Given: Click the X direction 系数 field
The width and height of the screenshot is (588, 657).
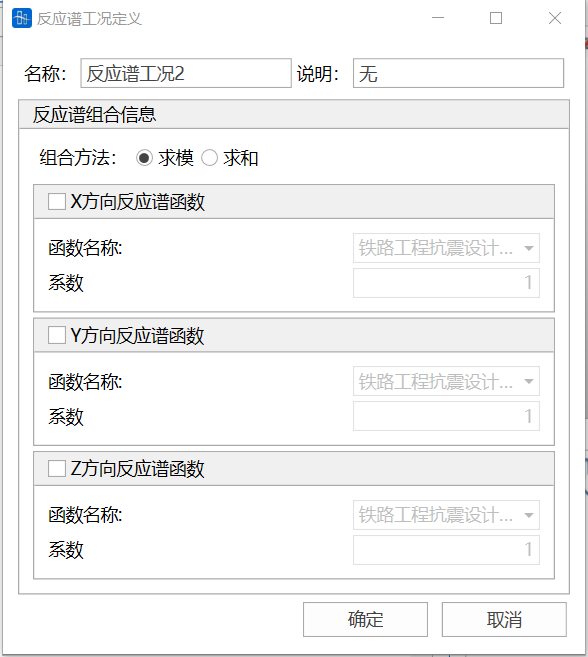Looking at the screenshot, I should [x=446, y=283].
